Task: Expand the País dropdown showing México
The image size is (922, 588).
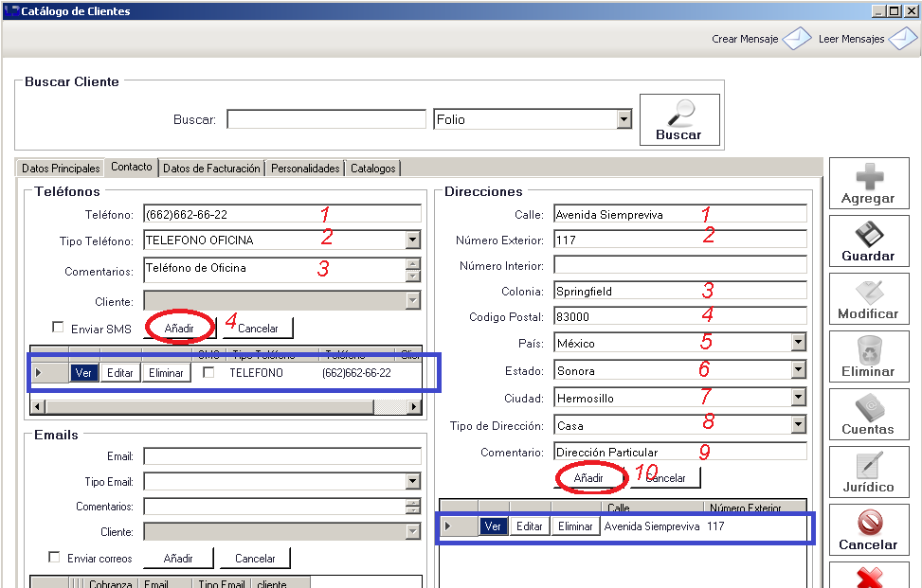Action: point(798,343)
